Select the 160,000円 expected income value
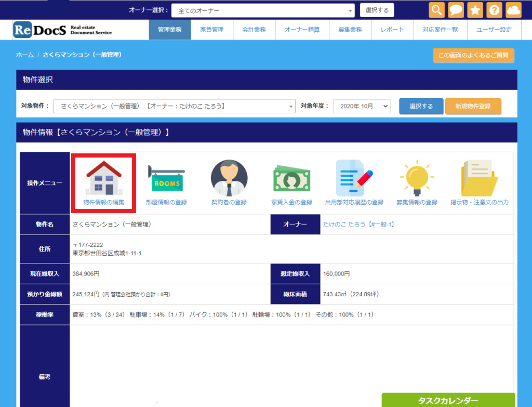Viewport: 532px width, 407px height. tap(336, 273)
